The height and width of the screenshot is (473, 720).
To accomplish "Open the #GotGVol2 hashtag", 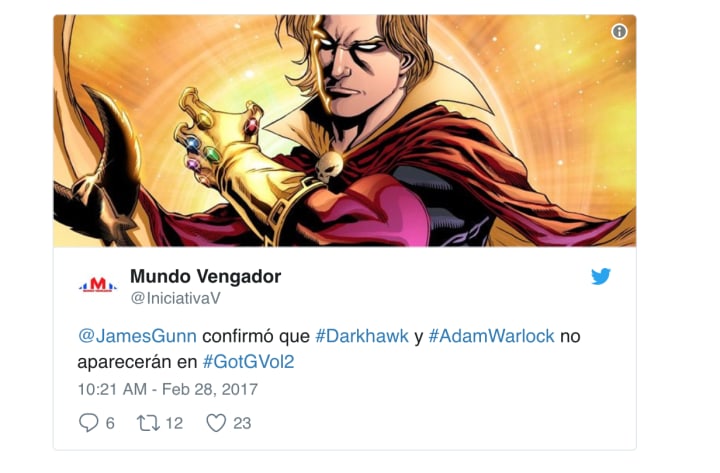I will point(248,362).
